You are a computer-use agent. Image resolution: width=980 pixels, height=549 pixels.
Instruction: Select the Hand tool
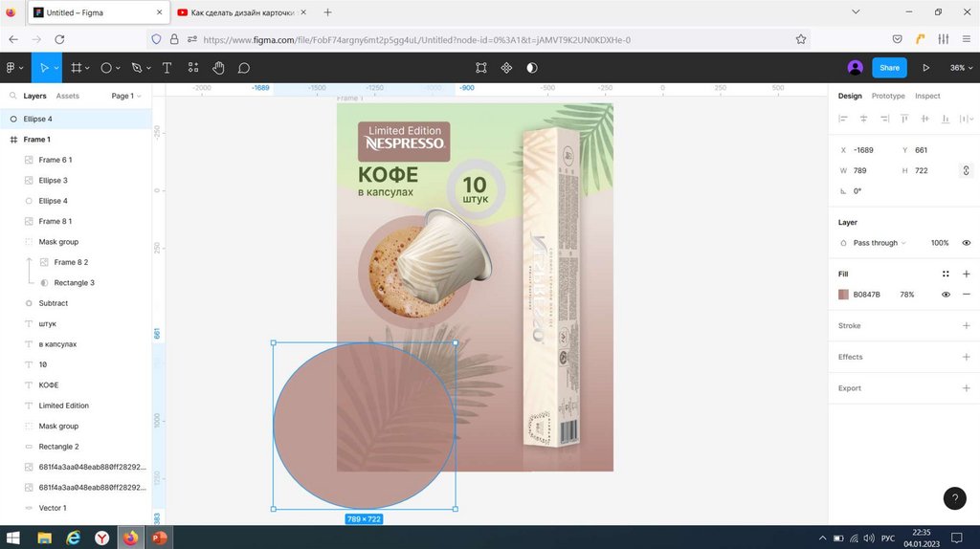point(218,68)
